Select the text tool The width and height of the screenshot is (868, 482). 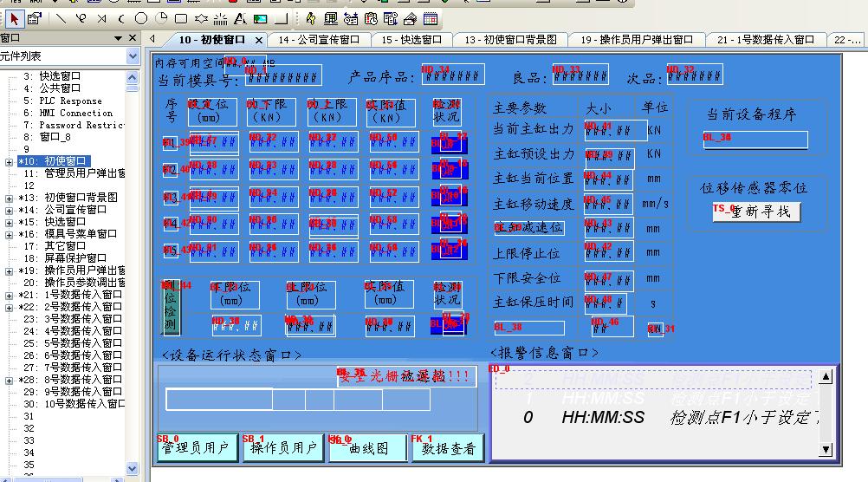(x=240, y=18)
